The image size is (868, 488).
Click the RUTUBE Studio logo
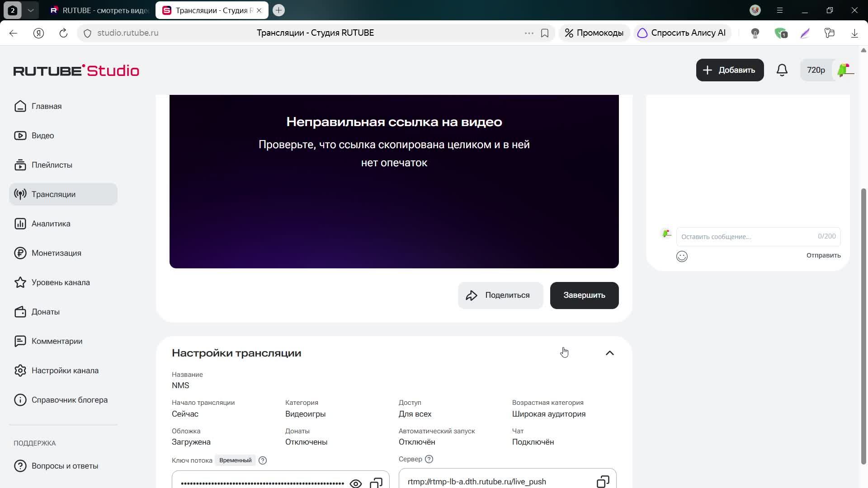76,70
